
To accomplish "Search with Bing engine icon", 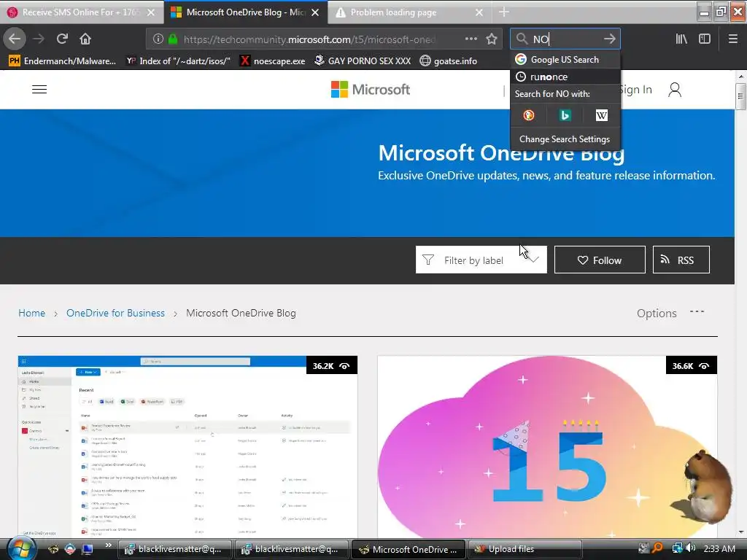I will [565, 115].
